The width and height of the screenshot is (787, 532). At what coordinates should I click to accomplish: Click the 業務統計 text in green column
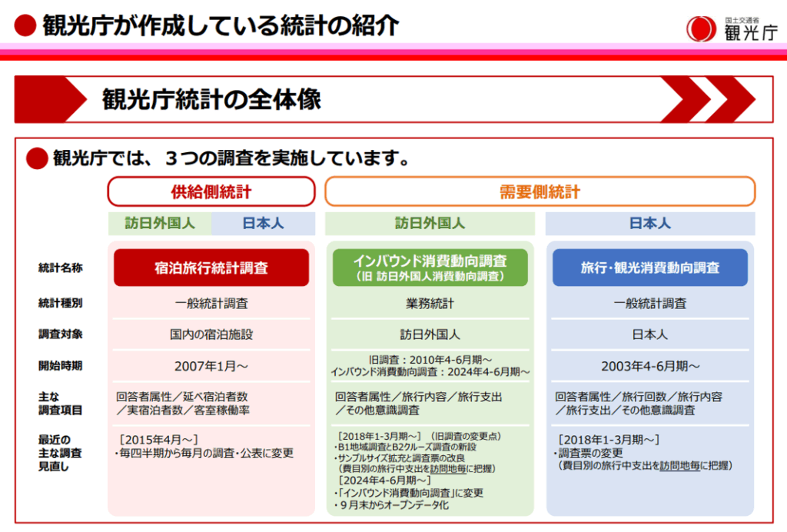[430, 304]
